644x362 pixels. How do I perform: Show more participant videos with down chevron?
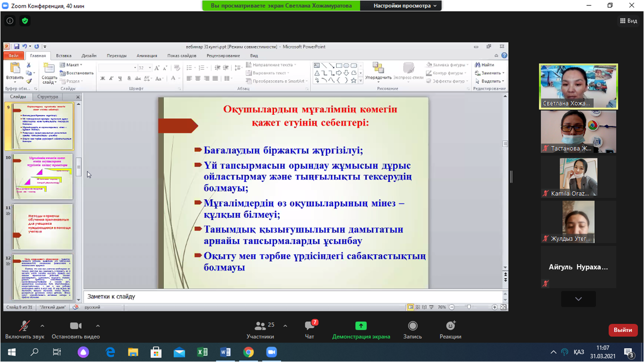click(578, 299)
